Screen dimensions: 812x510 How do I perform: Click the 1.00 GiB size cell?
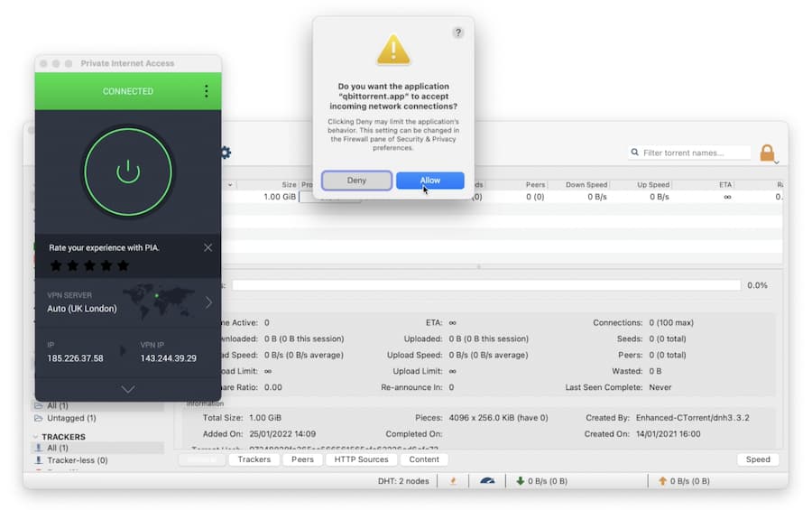[x=280, y=197]
